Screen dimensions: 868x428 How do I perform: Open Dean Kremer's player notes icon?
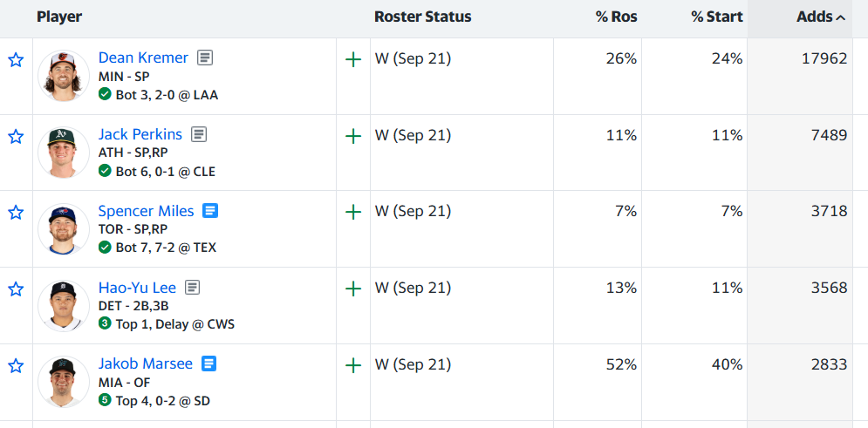tap(205, 58)
